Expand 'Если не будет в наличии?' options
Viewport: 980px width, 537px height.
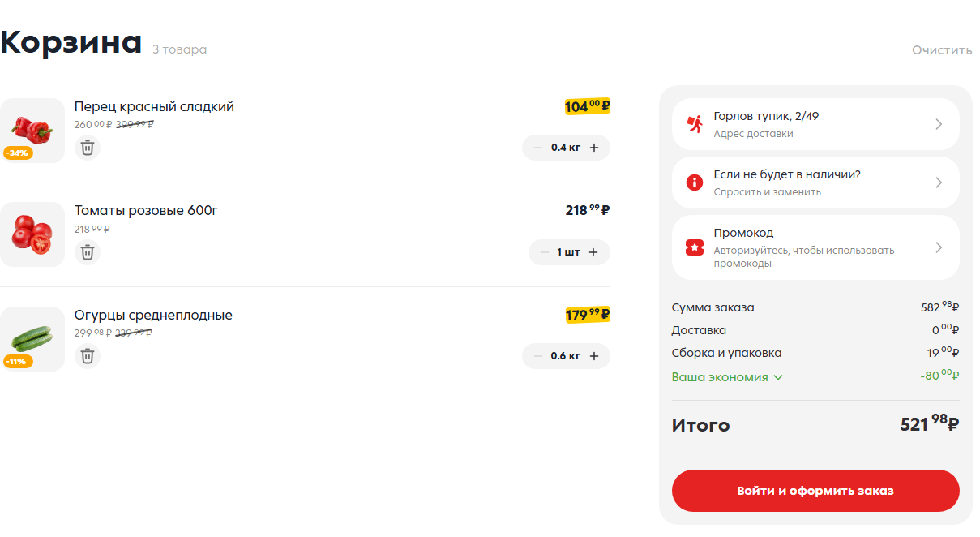(x=815, y=183)
